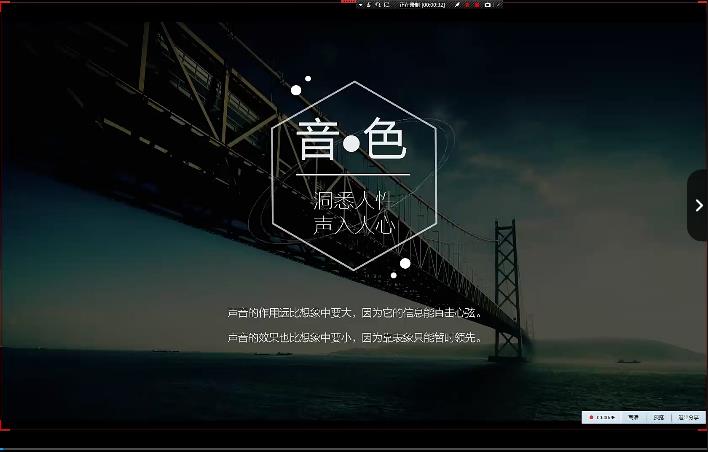The width and height of the screenshot is (708, 452).
Task: Click the white dot between 音 and 色
Action: 351,144
